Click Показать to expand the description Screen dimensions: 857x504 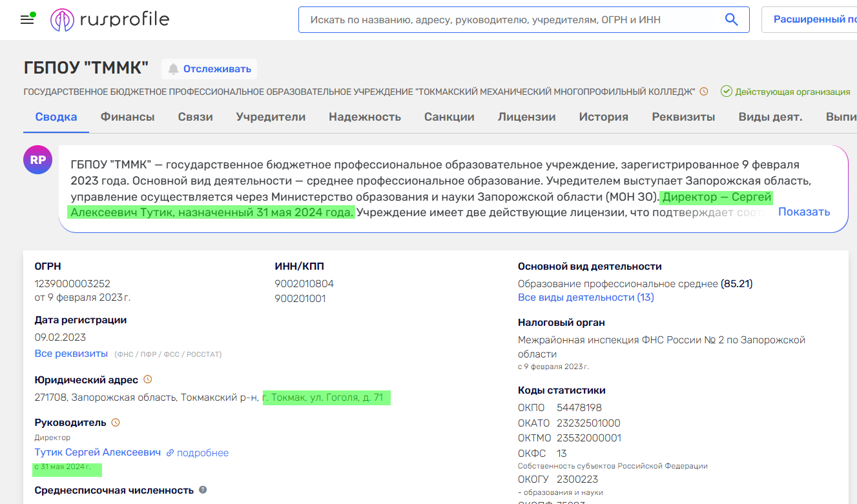point(803,211)
